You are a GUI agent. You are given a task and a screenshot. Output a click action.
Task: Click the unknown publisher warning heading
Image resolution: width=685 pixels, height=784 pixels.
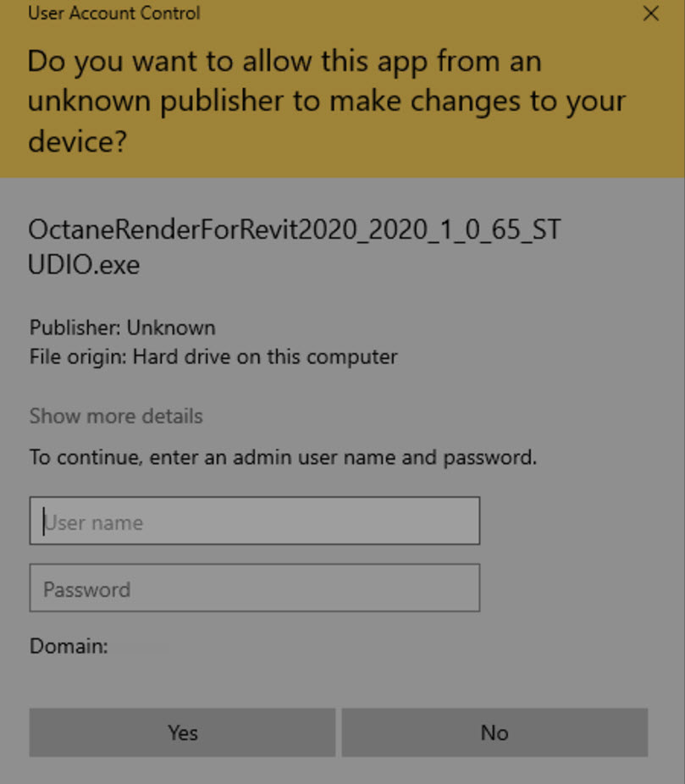(326, 101)
